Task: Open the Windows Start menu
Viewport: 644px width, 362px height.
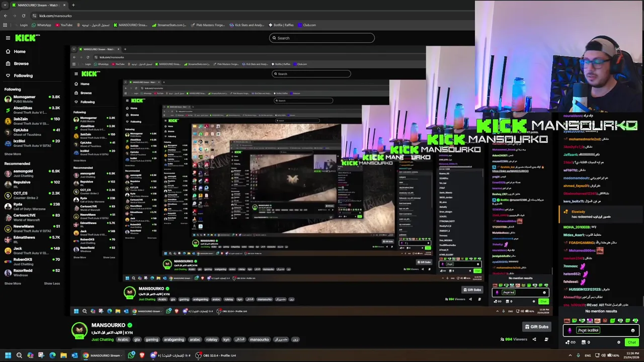Action: pos(8,355)
